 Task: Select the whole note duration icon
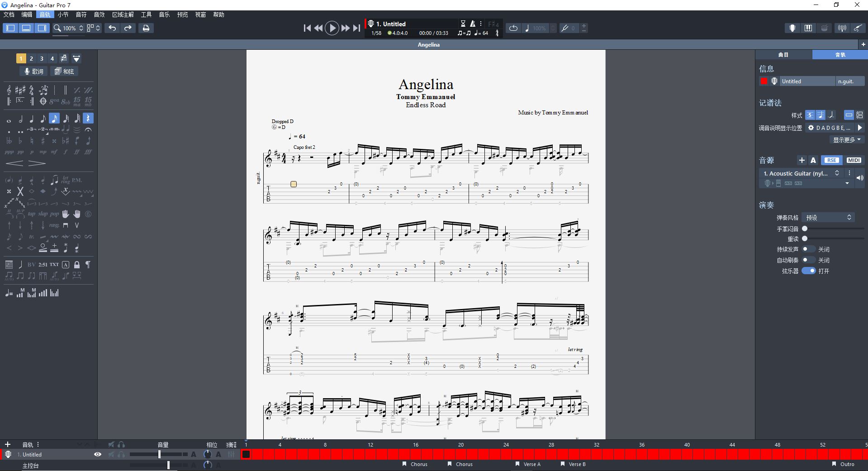click(9, 119)
